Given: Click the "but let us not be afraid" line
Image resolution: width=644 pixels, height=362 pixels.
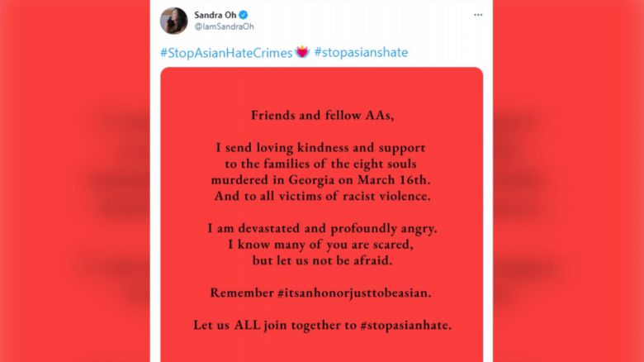Looking at the screenshot, I should [x=322, y=260].
